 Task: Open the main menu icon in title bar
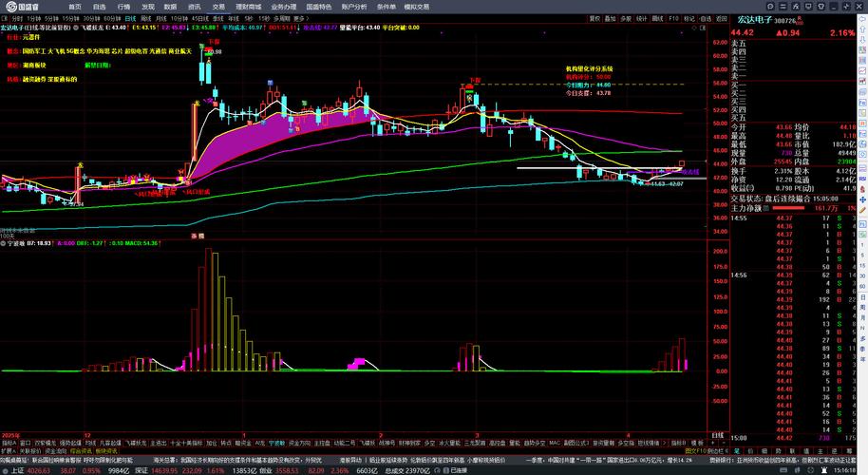783,7
